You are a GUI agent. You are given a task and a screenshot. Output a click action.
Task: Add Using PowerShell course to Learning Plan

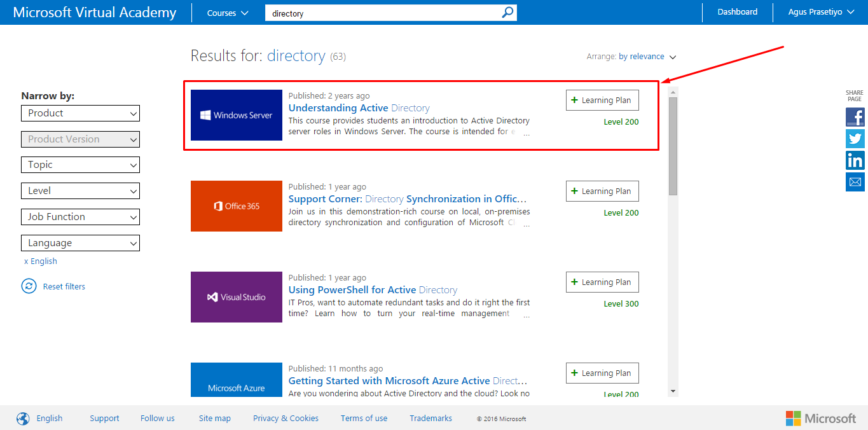tap(602, 282)
